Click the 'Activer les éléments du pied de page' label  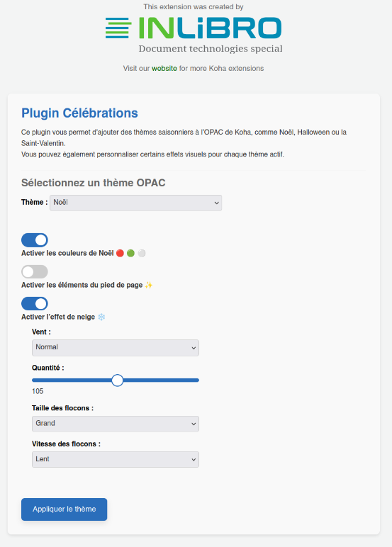[x=82, y=285]
